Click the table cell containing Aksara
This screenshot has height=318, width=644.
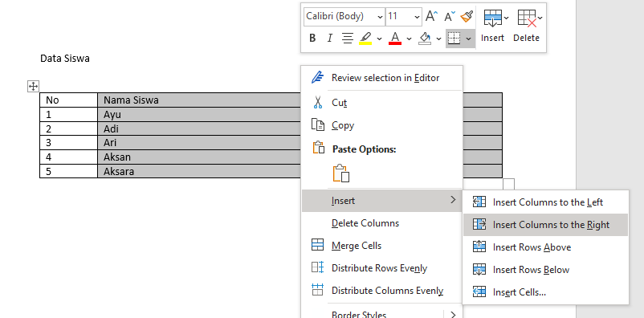[x=199, y=171]
